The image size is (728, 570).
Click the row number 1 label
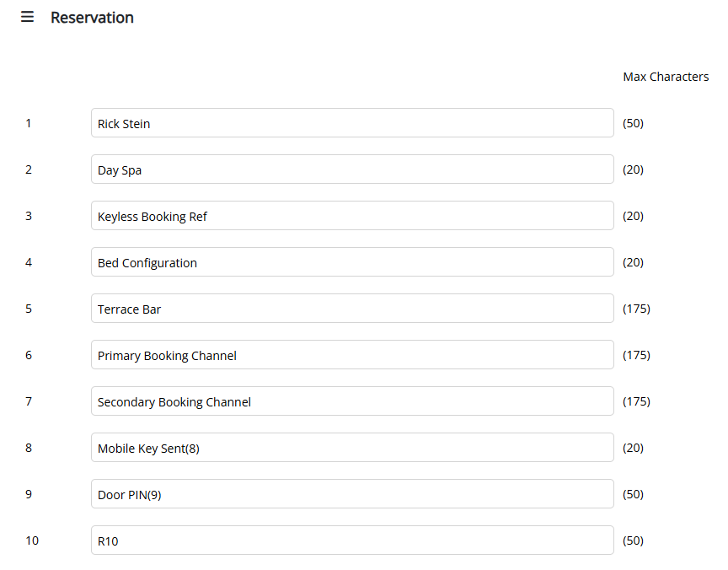pyautogui.click(x=29, y=123)
